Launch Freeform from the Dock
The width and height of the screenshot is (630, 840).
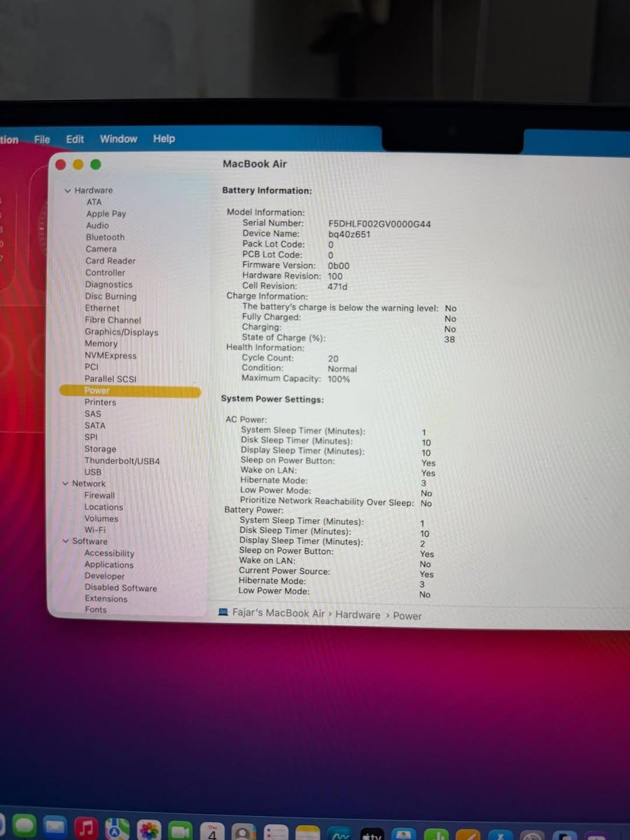tap(340, 834)
